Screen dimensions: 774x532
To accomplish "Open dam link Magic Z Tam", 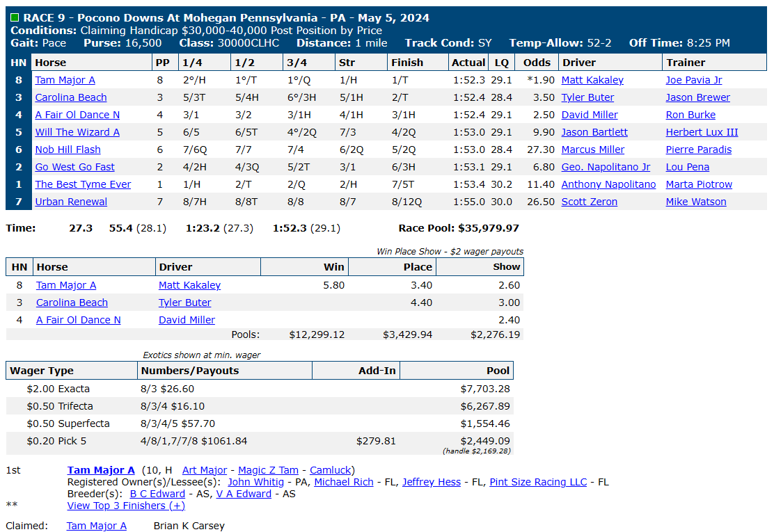I will pos(268,470).
